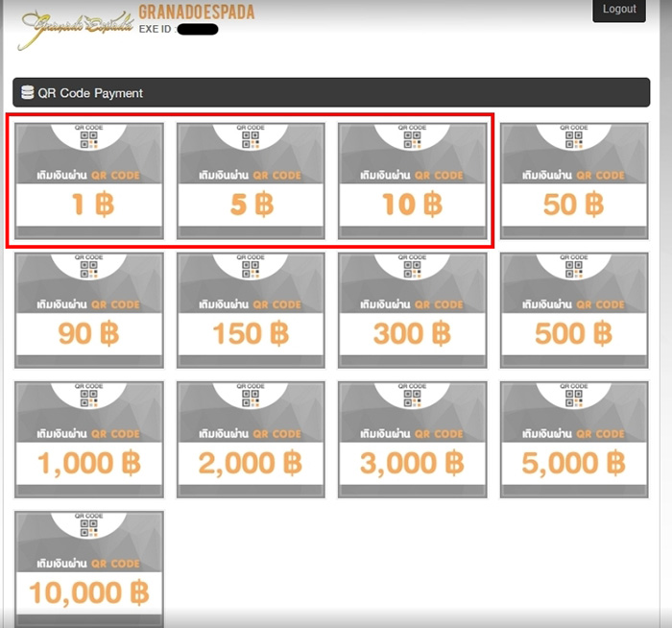The image size is (672, 628).
Task: Select the 50 ฿ QR code top-up card
Action: [x=574, y=181]
